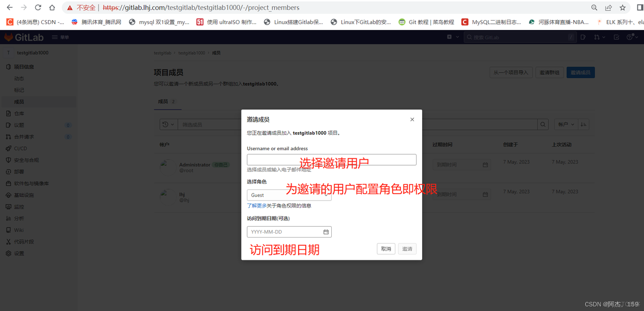Image resolution: width=644 pixels, height=311 pixels.
Task: Expand the help menu dropdown in top bar
Action: tap(631, 37)
